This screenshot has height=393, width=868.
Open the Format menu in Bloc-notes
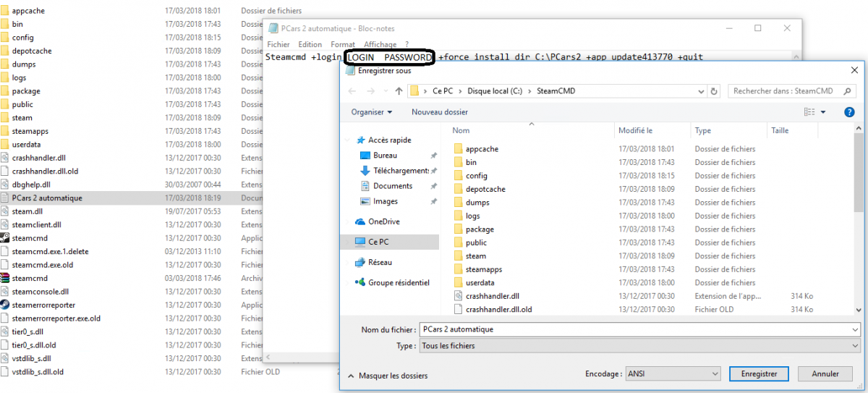click(x=343, y=45)
